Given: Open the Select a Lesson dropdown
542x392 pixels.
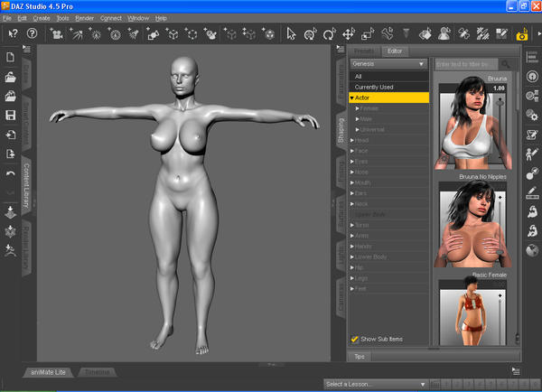Looking at the screenshot, I should coord(370,384).
